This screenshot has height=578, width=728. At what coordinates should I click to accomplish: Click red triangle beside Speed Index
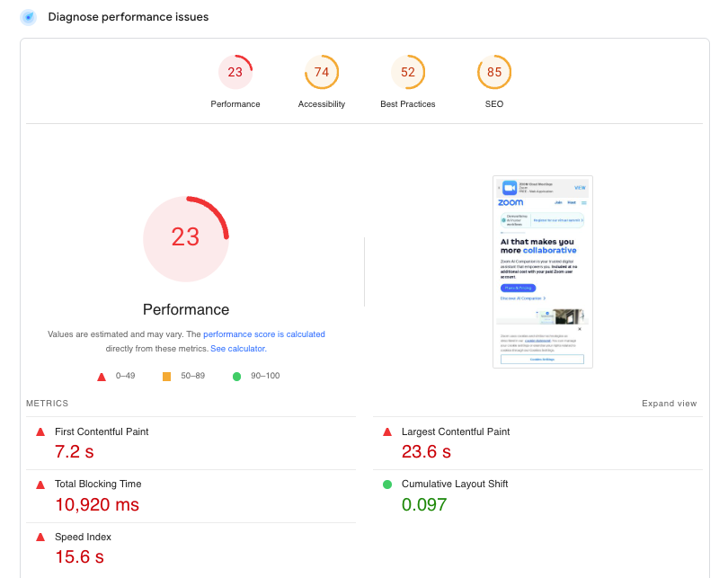(x=40, y=538)
